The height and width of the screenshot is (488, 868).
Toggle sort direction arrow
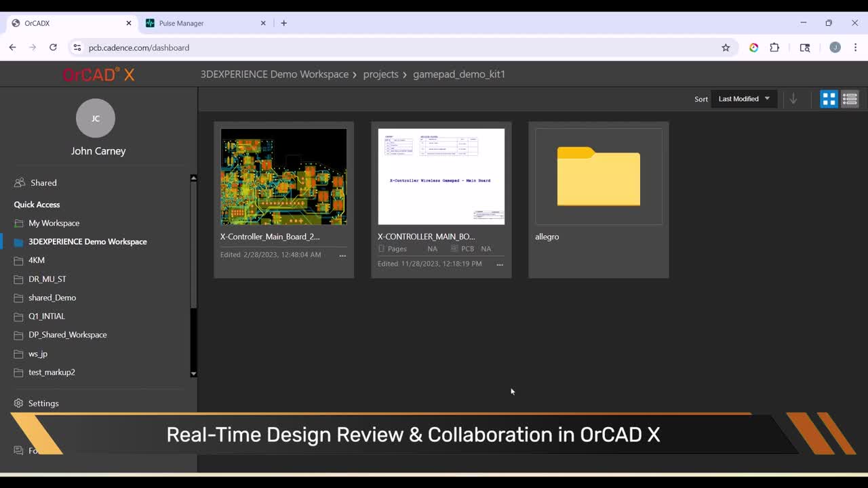coord(793,99)
